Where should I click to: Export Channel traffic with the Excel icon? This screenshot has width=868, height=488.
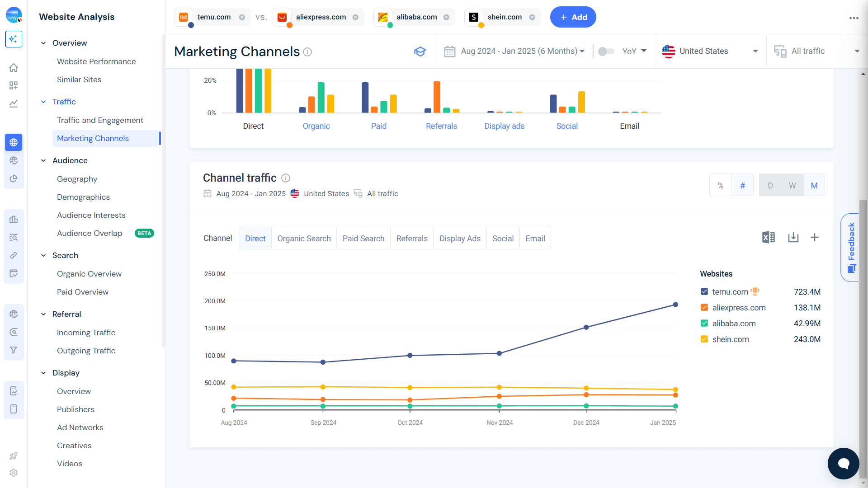[x=768, y=237]
